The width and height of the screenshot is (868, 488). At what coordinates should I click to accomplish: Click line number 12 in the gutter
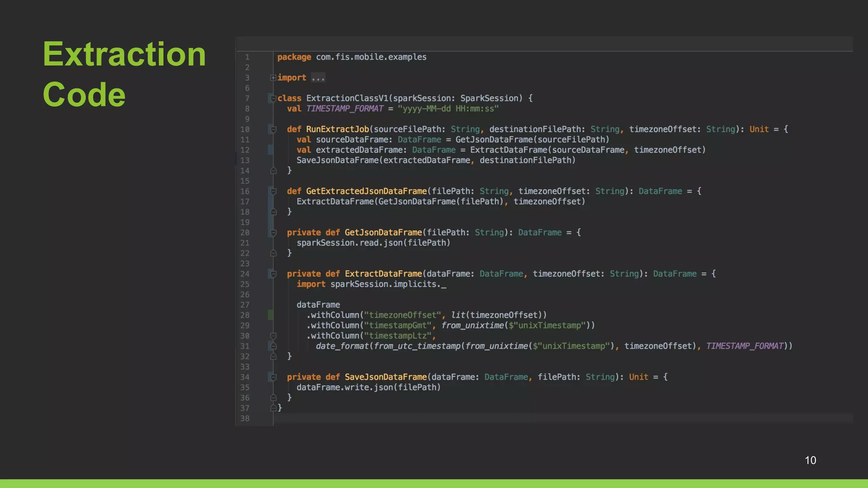245,150
